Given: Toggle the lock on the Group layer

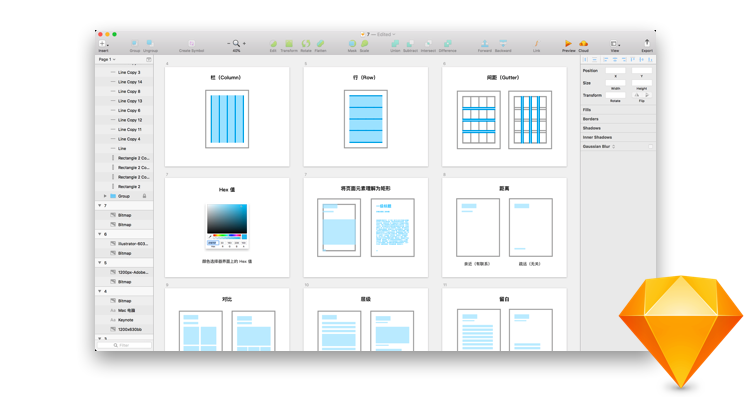Looking at the screenshot, I should [144, 196].
